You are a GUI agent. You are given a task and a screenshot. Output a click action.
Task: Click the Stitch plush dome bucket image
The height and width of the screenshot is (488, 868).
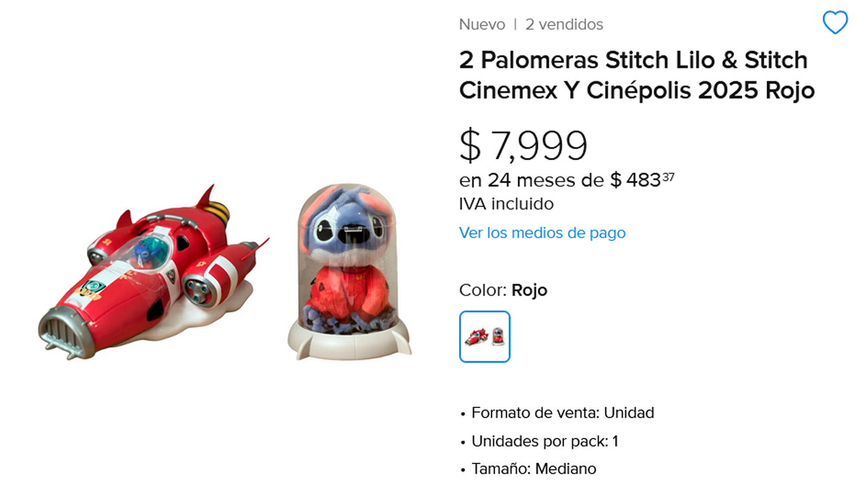point(349,271)
